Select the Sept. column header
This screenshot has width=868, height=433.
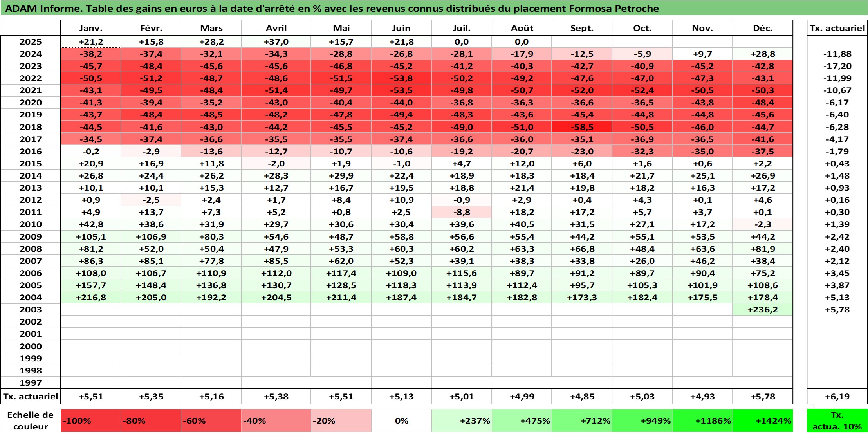pyautogui.click(x=582, y=28)
